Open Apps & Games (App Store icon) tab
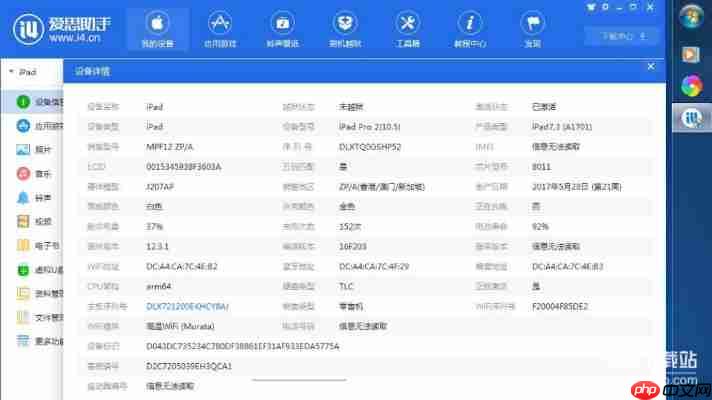 (x=220, y=29)
